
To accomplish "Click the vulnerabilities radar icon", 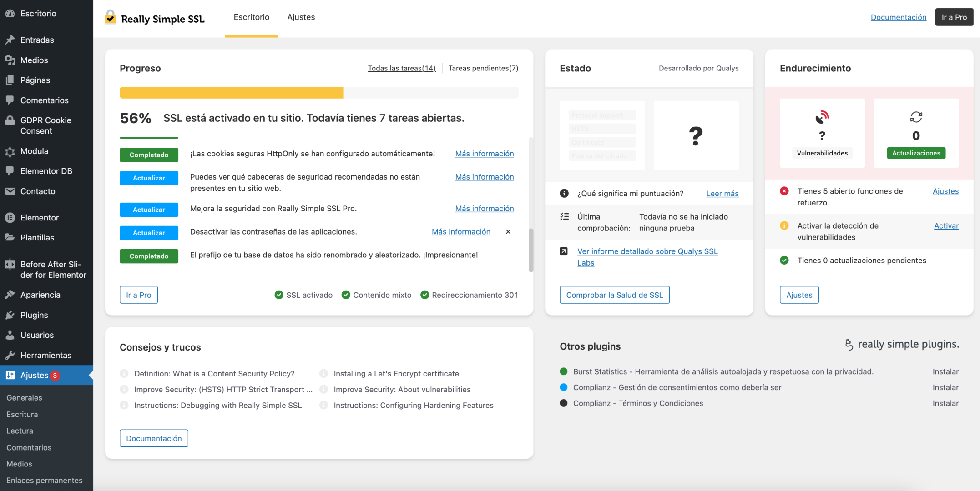I will click(x=822, y=117).
